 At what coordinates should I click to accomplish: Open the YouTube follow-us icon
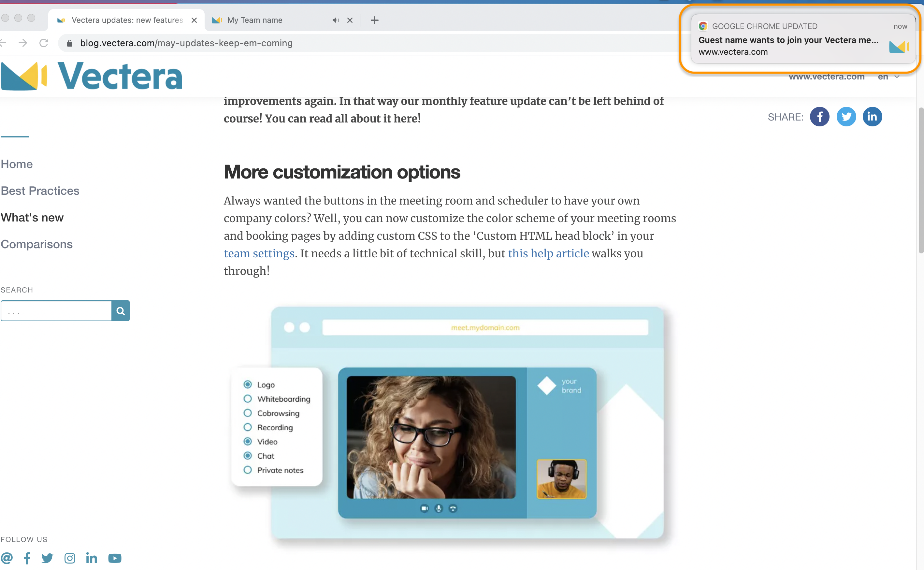(x=115, y=558)
